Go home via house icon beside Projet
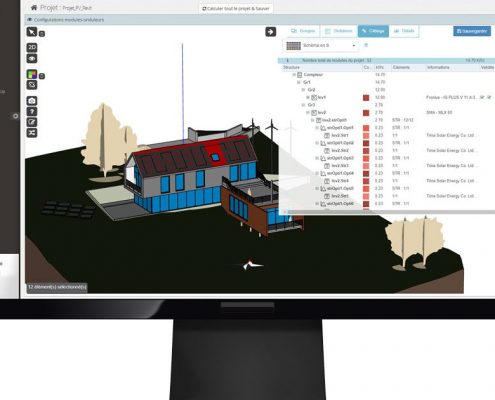 coord(34,7)
